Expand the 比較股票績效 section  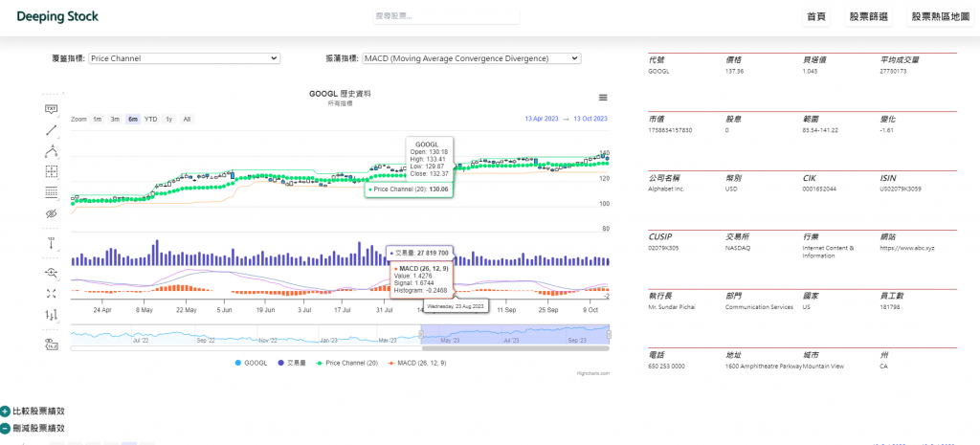tap(38, 412)
